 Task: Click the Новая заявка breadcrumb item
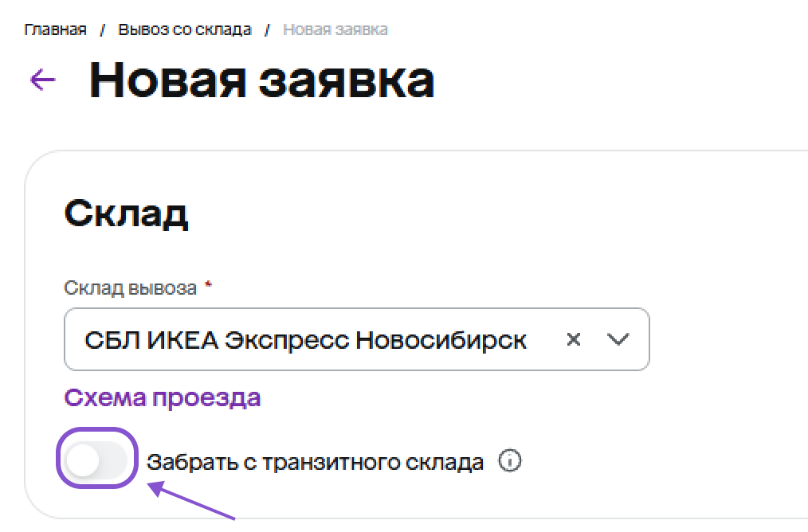coord(335,30)
